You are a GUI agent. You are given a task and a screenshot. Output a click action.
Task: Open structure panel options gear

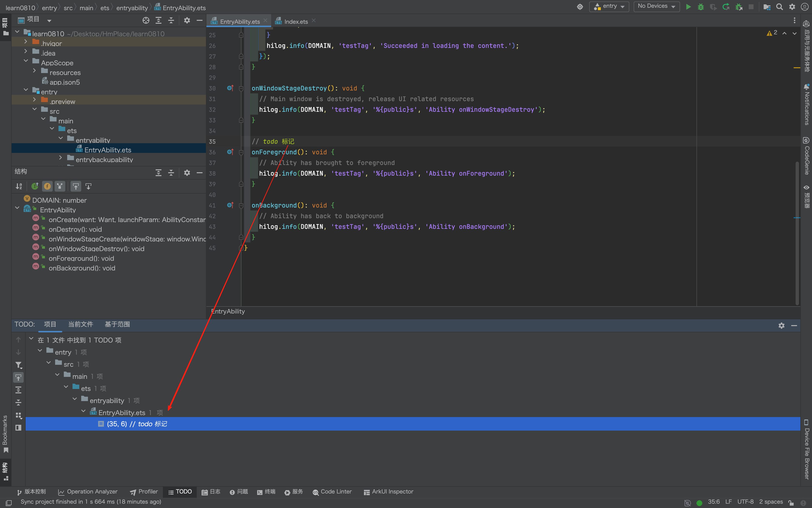pyautogui.click(x=187, y=173)
